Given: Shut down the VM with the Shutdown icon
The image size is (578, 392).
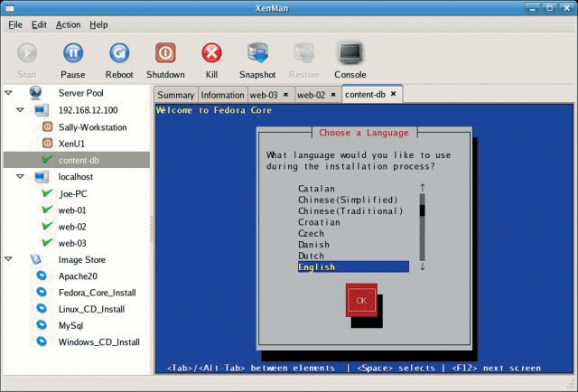Looking at the screenshot, I should pyautogui.click(x=165, y=53).
